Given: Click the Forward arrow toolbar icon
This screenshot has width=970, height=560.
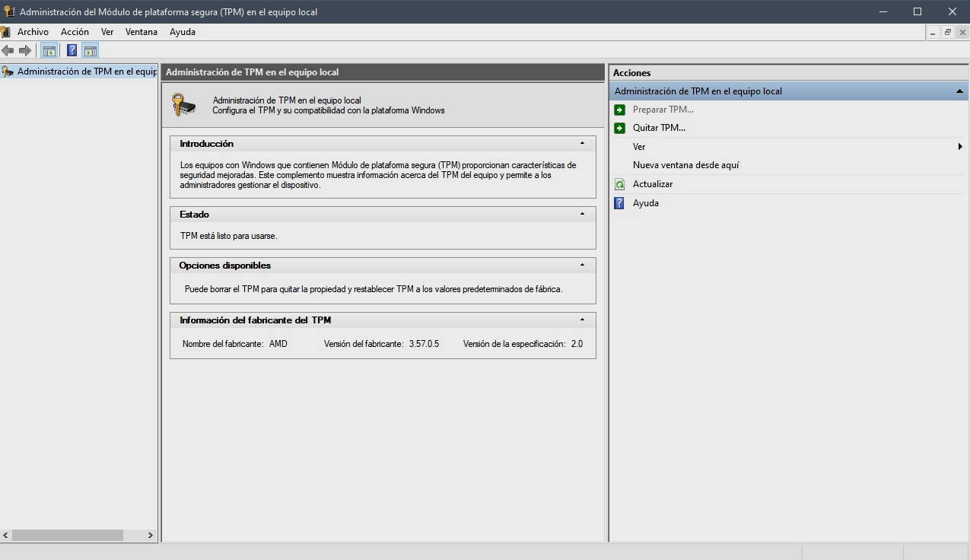Looking at the screenshot, I should [x=25, y=51].
